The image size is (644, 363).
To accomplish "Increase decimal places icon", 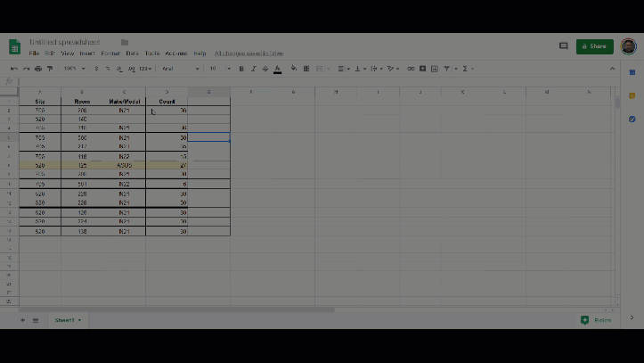I will coord(132,69).
